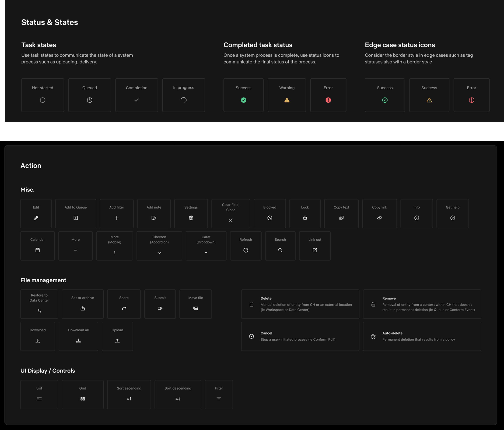Select the Add note icon
Viewport: 504px width, 430px height.
[154, 218]
